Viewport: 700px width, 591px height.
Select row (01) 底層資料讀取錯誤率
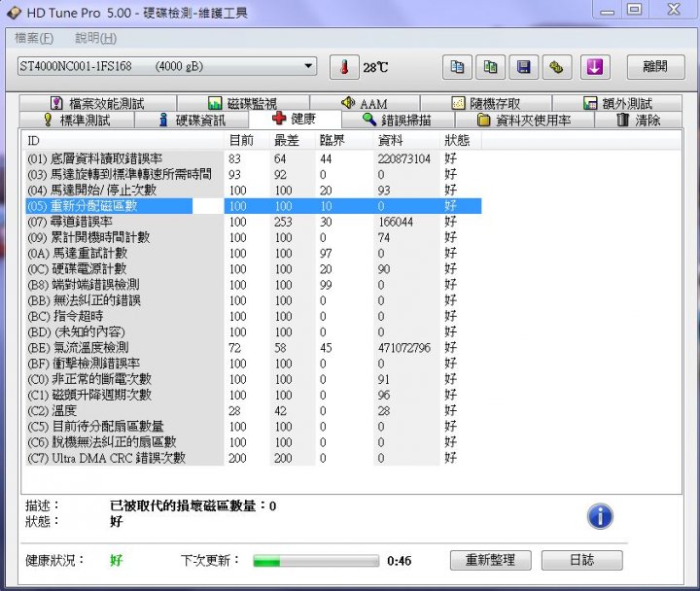[254, 158]
